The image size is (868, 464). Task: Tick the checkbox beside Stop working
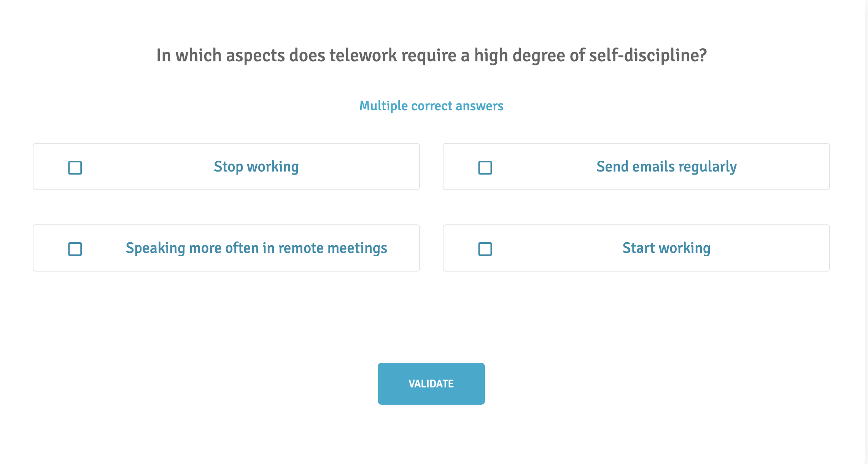[x=75, y=168]
